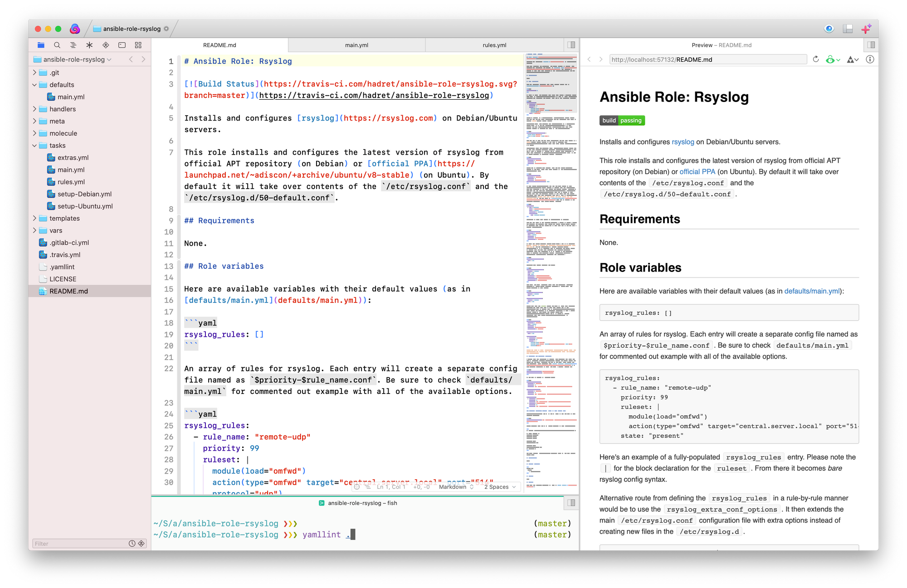Show the Symbols sidebar pane
Image resolution: width=907 pixels, height=588 pixels.
click(73, 45)
